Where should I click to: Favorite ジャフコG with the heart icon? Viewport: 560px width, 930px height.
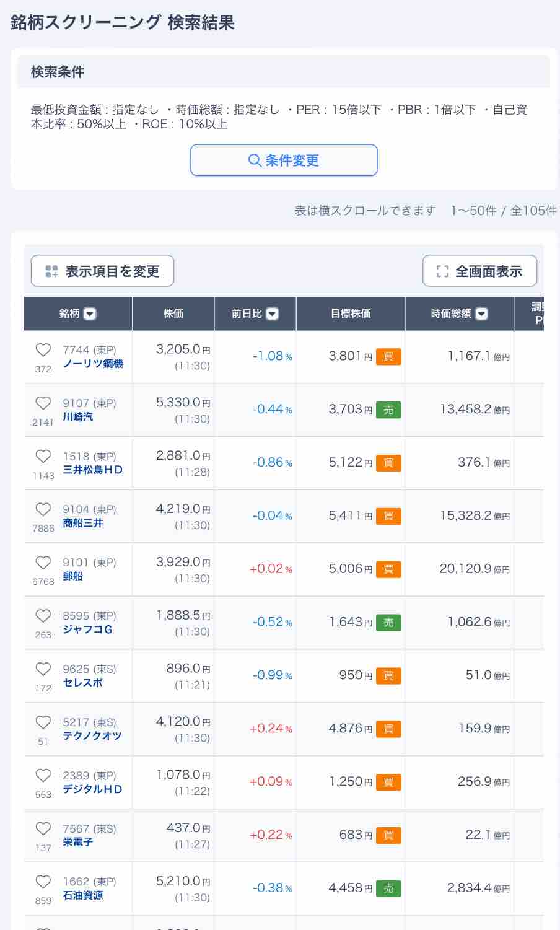pyautogui.click(x=43, y=616)
